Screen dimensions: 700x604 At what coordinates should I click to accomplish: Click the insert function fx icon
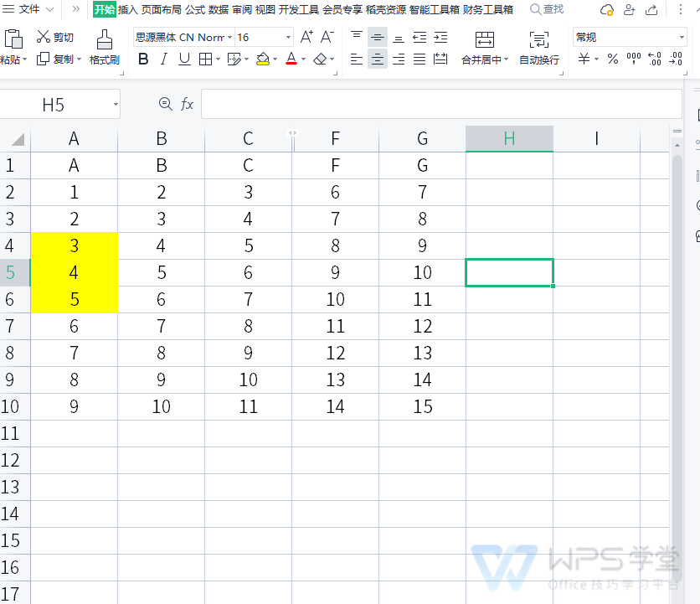point(187,105)
